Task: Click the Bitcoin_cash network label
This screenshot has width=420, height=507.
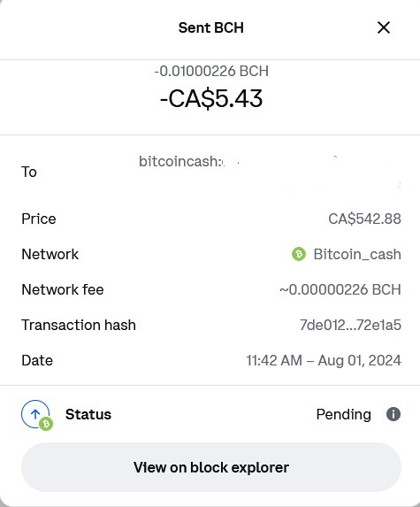Action: pos(357,255)
